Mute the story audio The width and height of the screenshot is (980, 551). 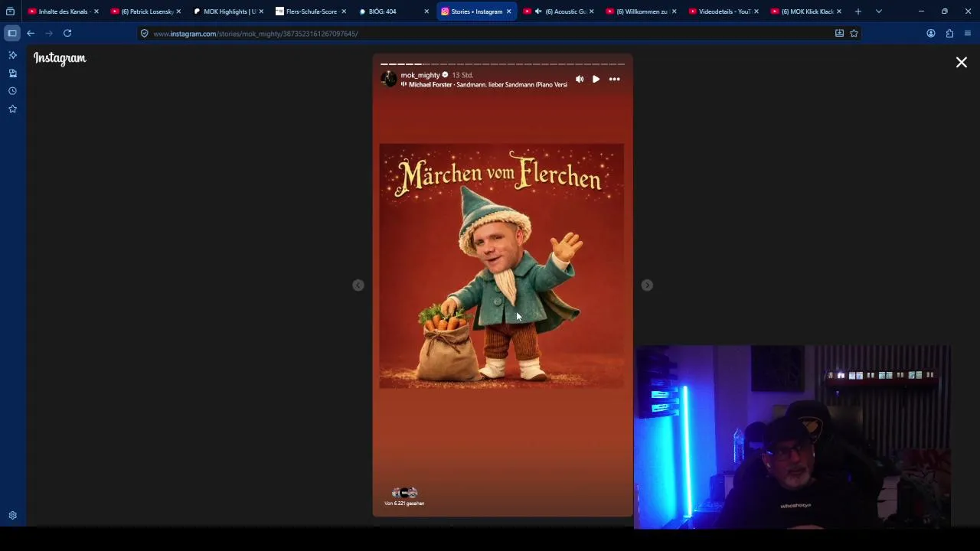(580, 79)
